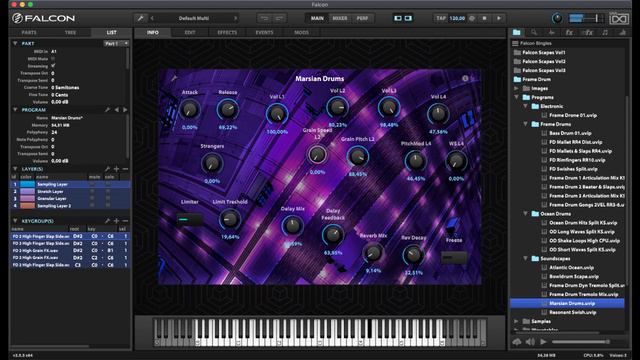Screen dimensions: 640x360
Task: Open the Part 1 dropdown
Action: point(116,43)
